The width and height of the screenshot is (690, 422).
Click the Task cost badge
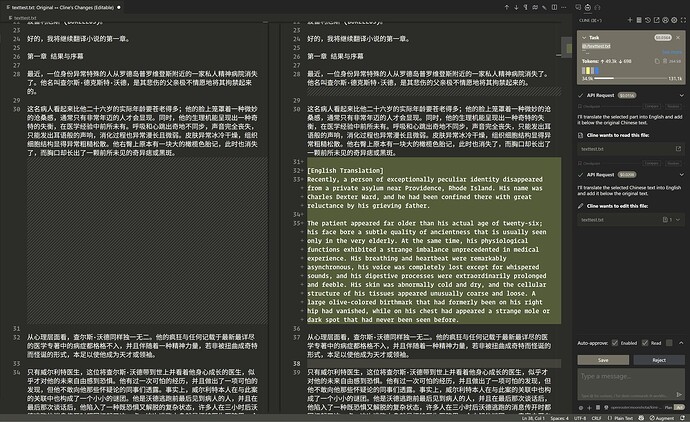click(x=663, y=38)
